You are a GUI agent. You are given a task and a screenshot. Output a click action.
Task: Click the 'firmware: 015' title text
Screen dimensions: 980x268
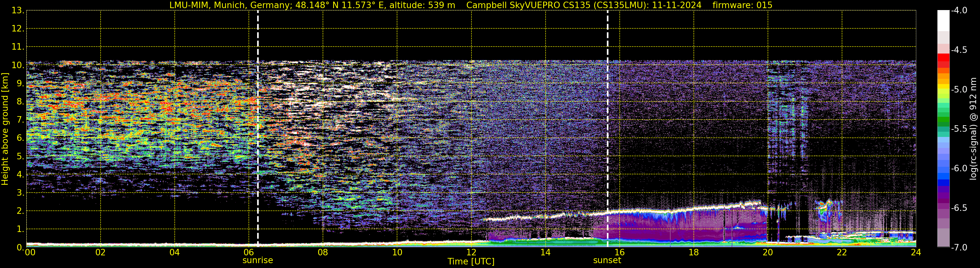tap(742, 5)
